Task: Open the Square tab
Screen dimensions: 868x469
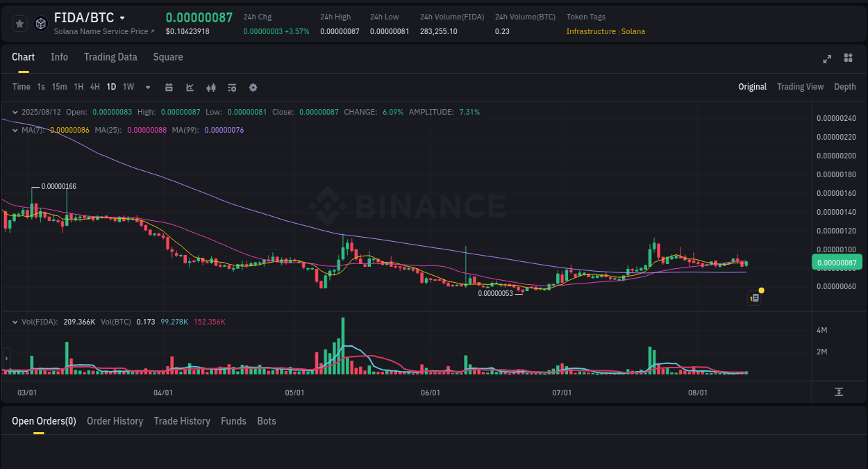Action: pos(168,57)
